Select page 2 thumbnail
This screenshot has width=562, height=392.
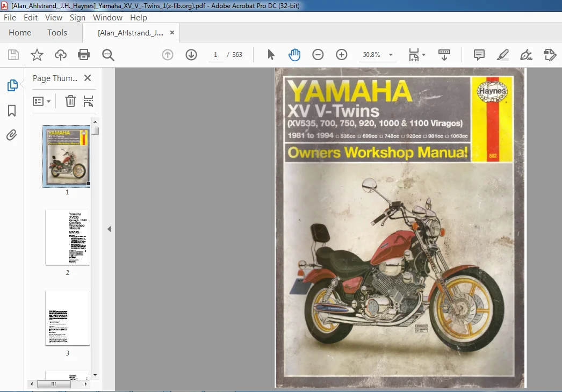[x=67, y=237]
